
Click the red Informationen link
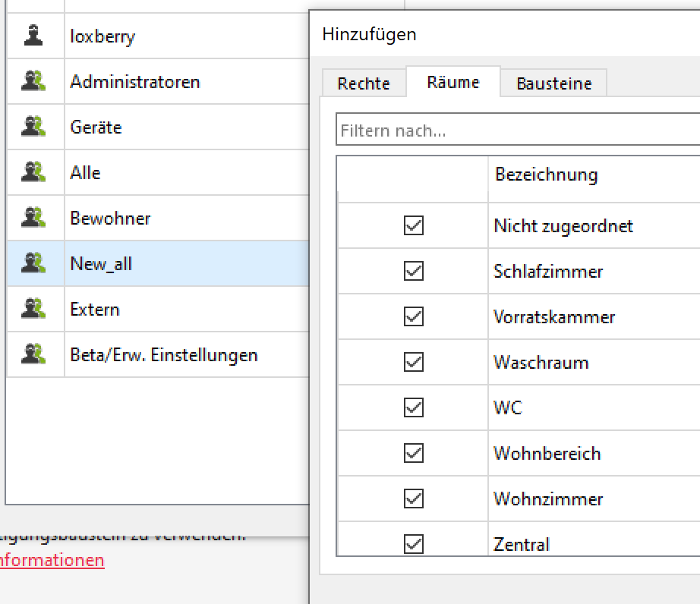pos(52,561)
